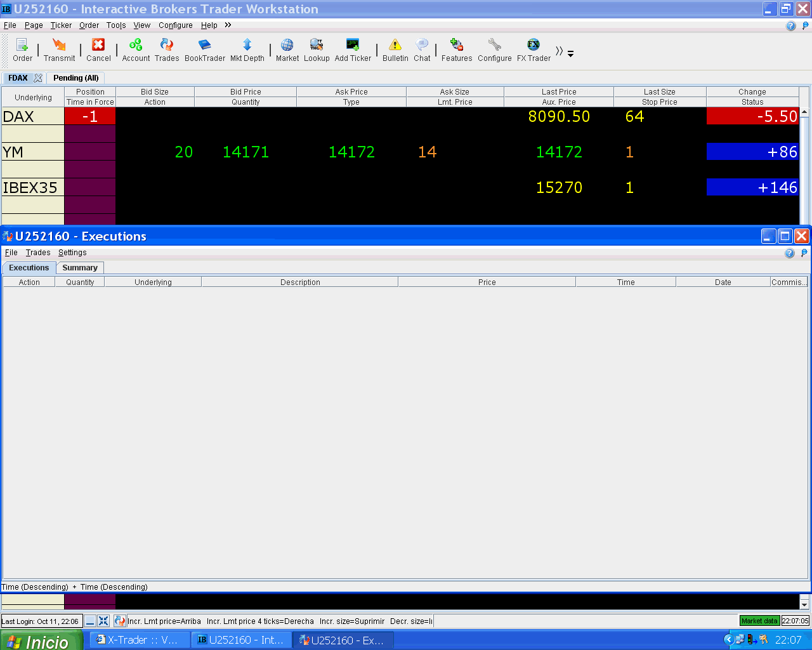Viewport: 812px width, 650px height.
Task: Click the Chat icon
Action: (x=422, y=50)
